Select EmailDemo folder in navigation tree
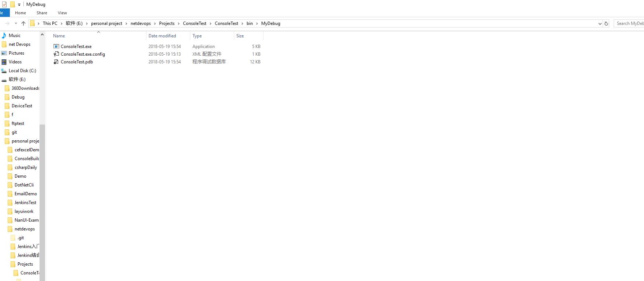Viewport: 644px width, 281px height. [26, 194]
